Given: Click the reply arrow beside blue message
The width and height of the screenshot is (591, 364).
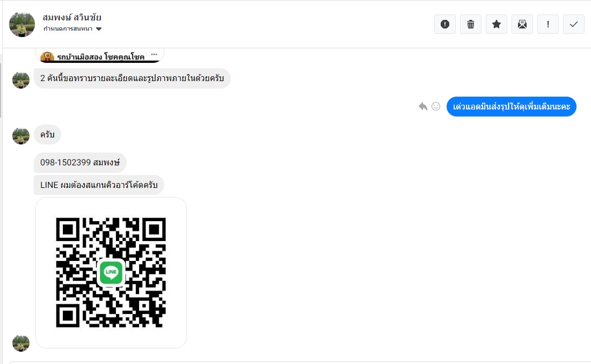Looking at the screenshot, I should pos(423,106).
